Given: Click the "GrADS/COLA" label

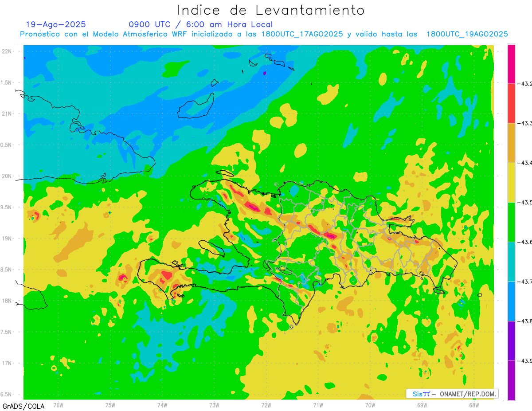Looking at the screenshot, I should [x=23, y=406].
